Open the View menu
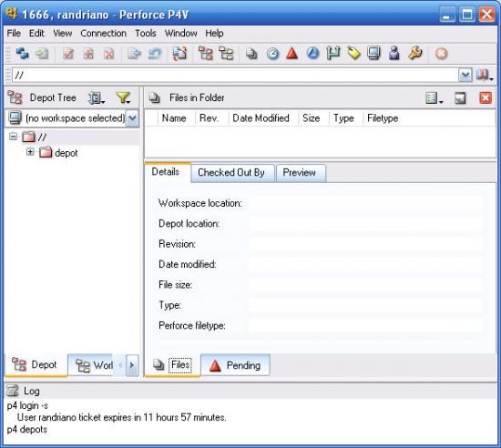501x448 pixels. pyautogui.click(x=62, y=33)
